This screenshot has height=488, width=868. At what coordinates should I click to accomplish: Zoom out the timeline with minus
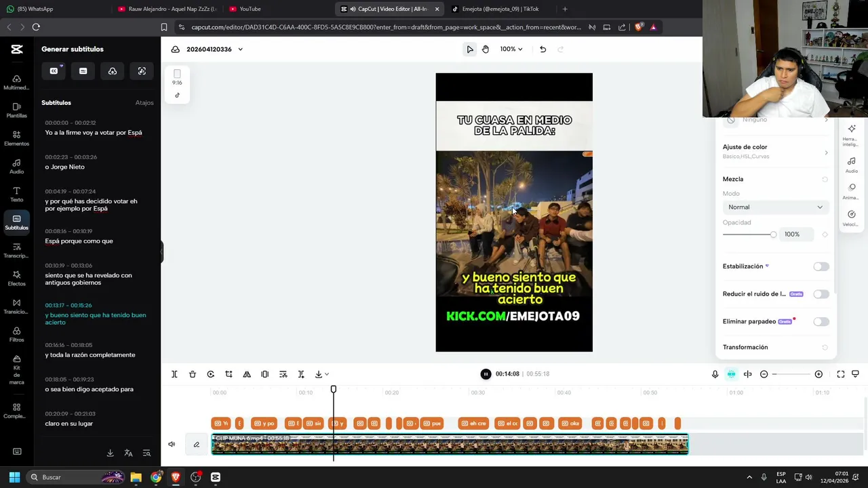(x=764, y=374)
